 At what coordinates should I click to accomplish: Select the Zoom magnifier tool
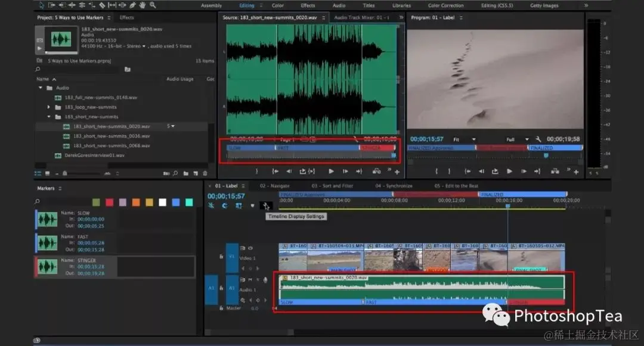(x=153, y=5)
